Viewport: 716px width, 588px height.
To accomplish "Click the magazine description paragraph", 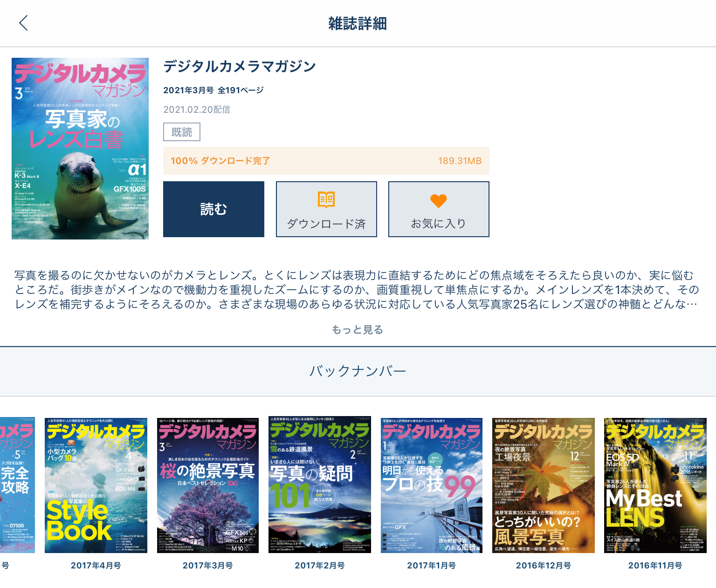I will [x=358, y=290].
